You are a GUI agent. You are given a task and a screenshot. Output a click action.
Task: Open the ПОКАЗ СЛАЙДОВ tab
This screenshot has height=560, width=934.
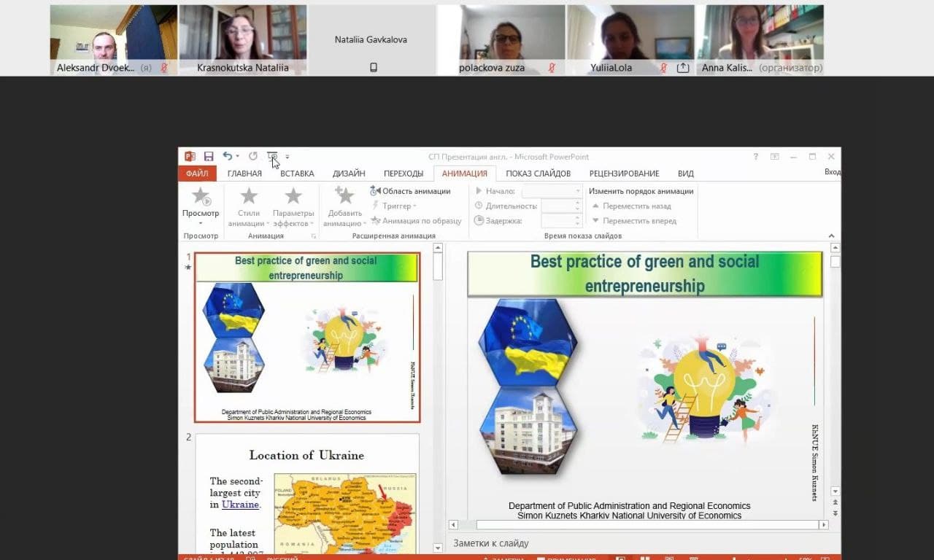tap(538, 174)
